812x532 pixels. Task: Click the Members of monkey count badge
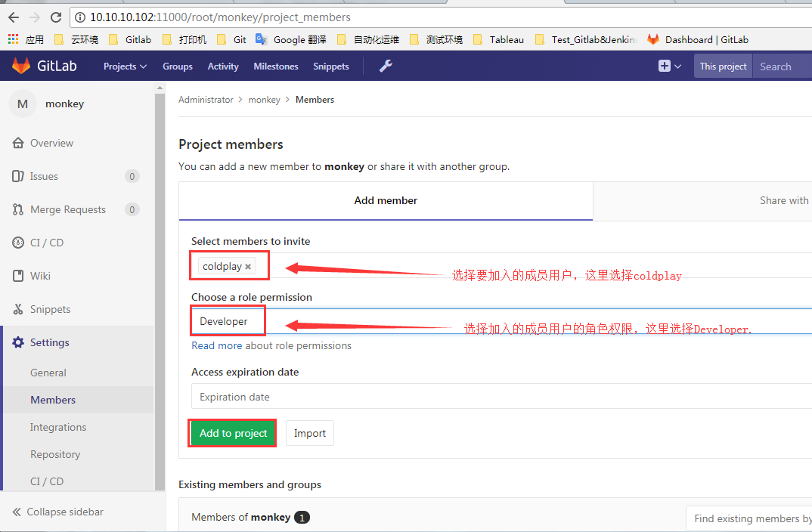302,518
